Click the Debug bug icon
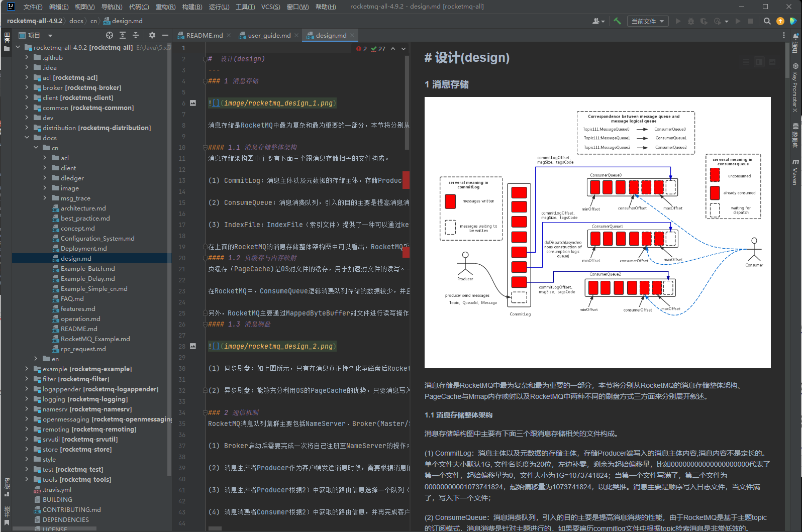 point(691,21)
